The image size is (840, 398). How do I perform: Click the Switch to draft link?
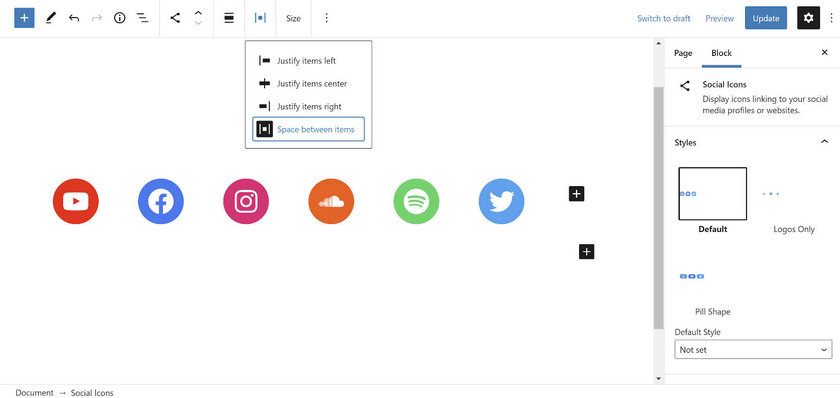[664, 18]
